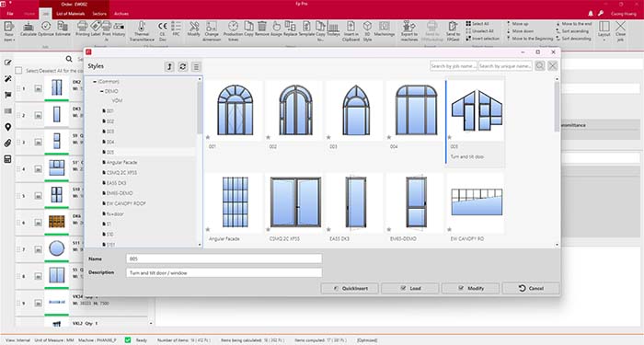The height and width of the screenshot is (345, 644).
Task: Toggle favorite star on style 001
Action: [208, 137]
